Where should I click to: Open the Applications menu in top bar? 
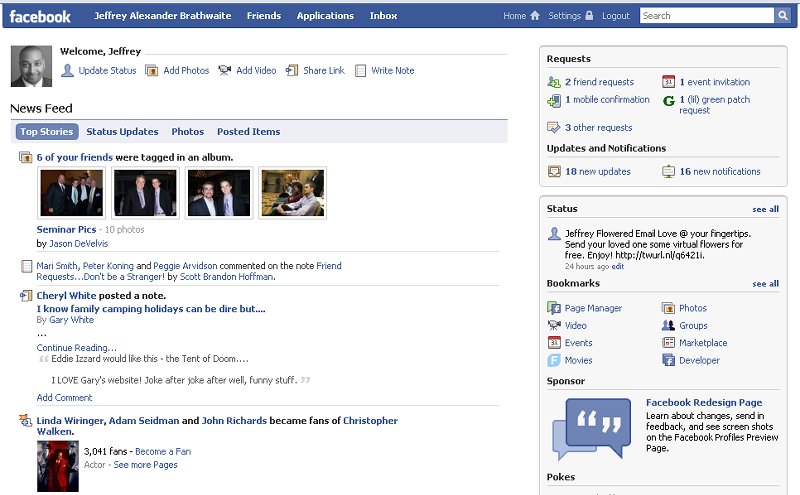click(x=325, y=16)
